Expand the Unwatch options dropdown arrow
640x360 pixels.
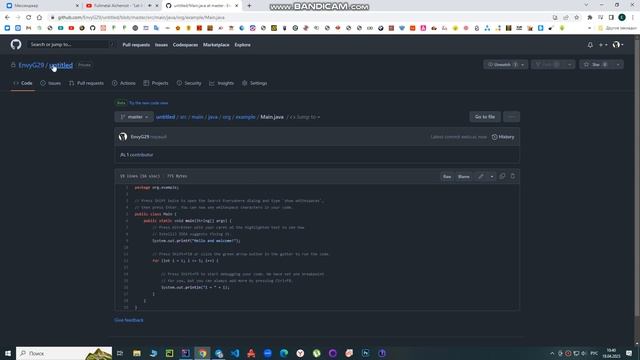(523, 64)
